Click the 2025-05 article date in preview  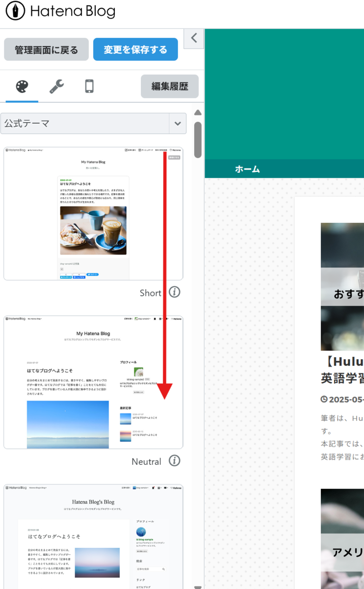(342, 400)
